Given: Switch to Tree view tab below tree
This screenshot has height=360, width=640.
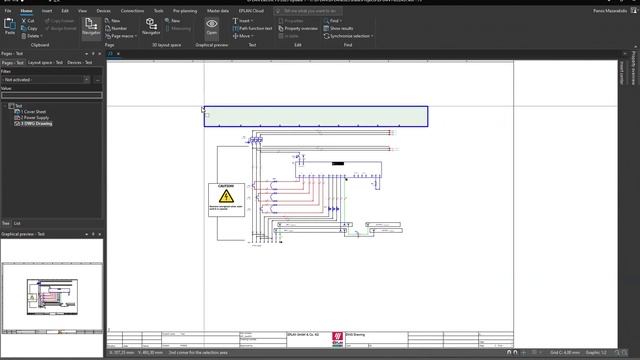Looking at the screenshot, I should coord(6,223).
